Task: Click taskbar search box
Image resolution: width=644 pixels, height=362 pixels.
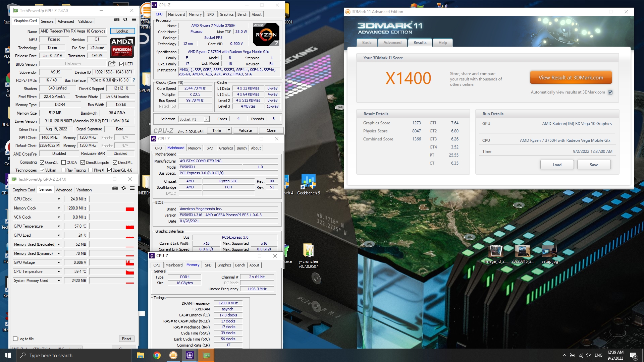Action: click(74, 355)
